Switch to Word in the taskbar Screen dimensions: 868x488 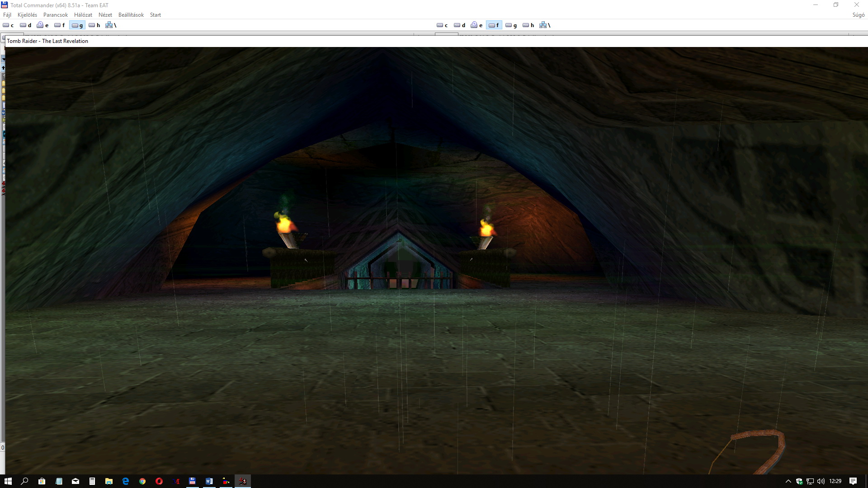[209, 481]
